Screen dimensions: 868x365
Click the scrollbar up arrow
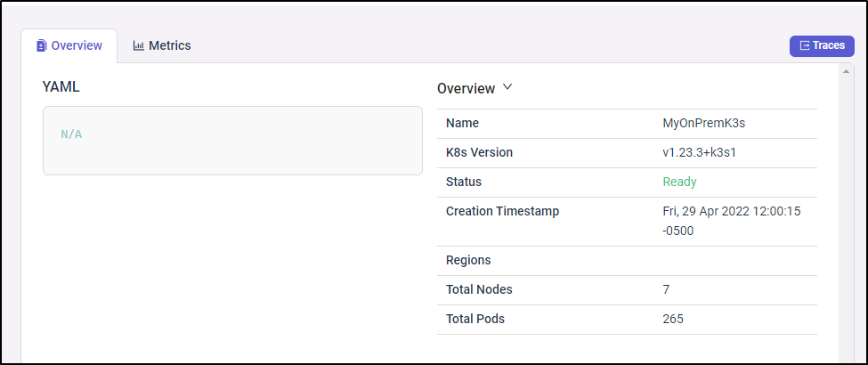pos(846,71)
